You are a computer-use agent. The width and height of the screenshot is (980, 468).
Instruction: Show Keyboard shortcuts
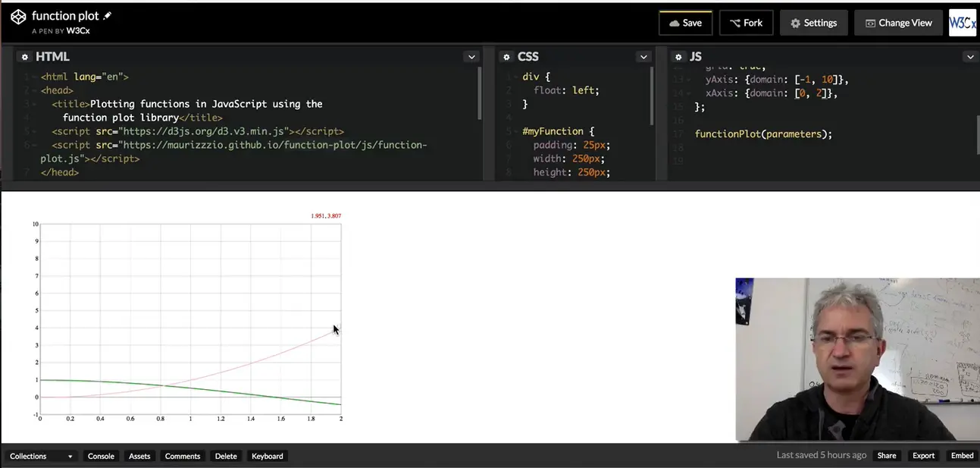pos(268,456)
